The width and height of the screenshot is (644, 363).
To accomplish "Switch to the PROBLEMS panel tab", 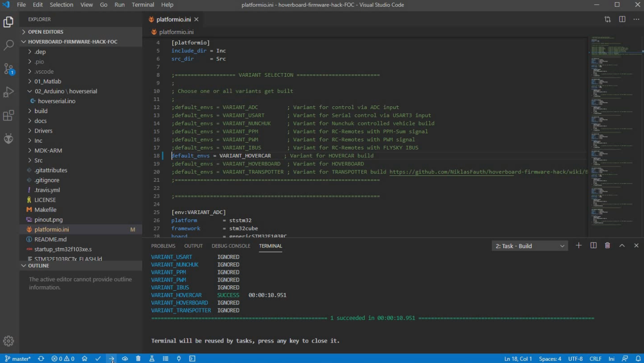I will tap(163, 246).
